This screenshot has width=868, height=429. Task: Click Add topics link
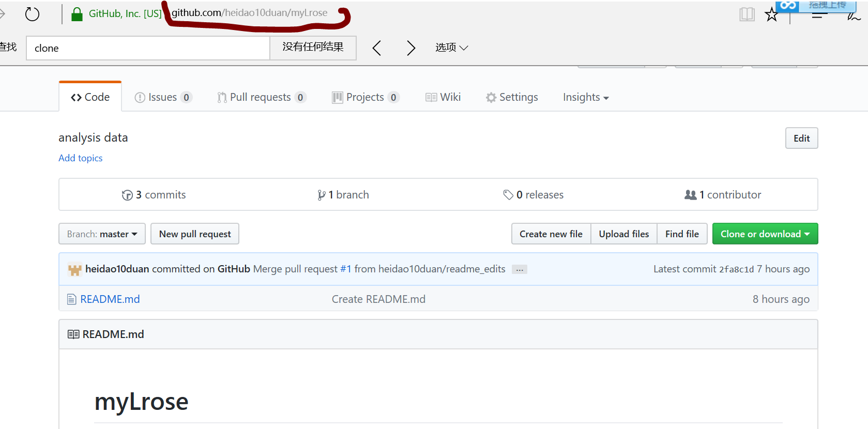[x=81, y=158]
